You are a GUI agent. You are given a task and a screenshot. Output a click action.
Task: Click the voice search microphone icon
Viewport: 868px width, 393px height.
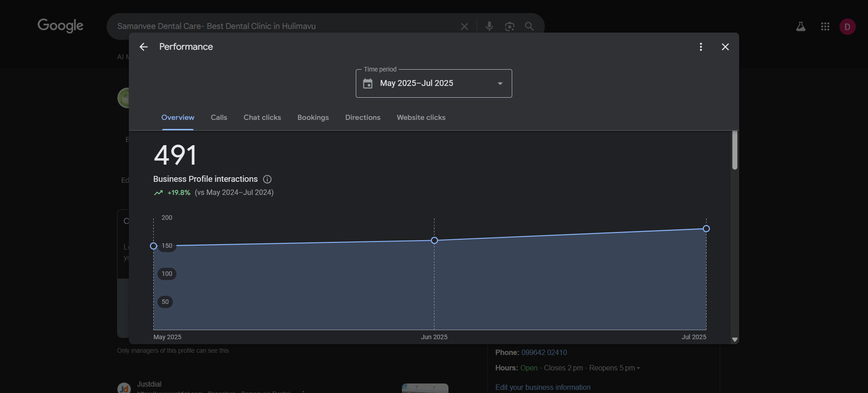(x=489, y=27)
